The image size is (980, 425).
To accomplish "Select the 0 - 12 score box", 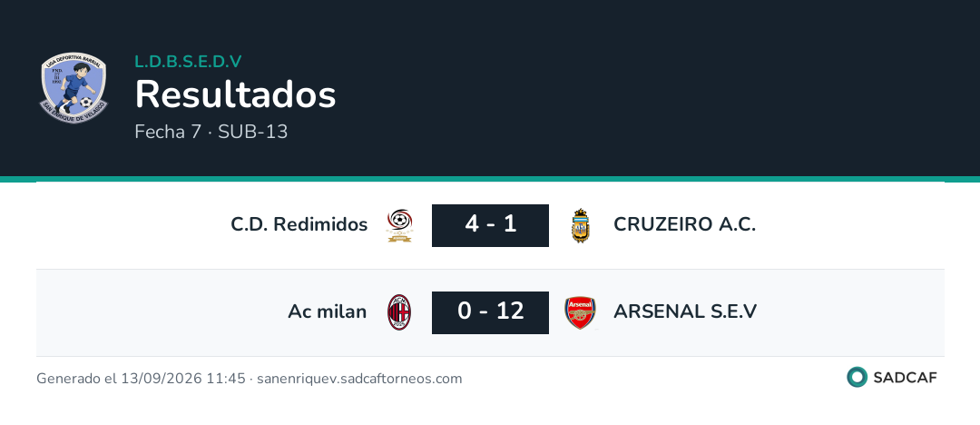I will coord(490,312).
